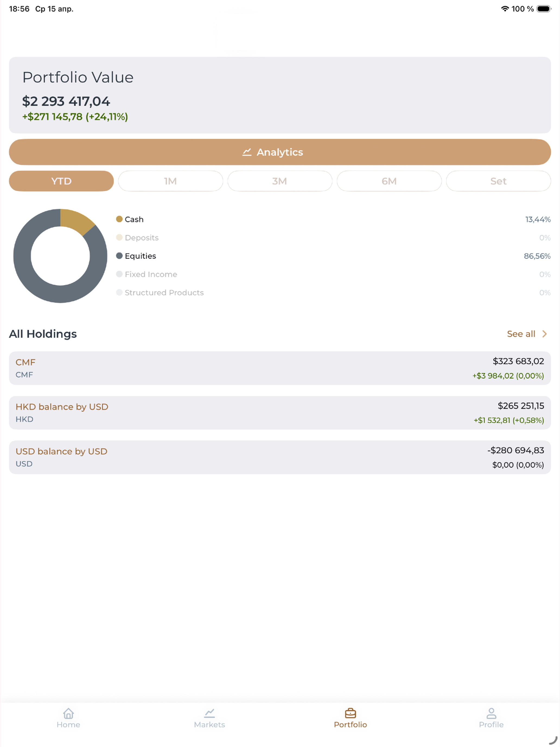
Task: Click the Analytics chart icon
Action: coord(247,152)
